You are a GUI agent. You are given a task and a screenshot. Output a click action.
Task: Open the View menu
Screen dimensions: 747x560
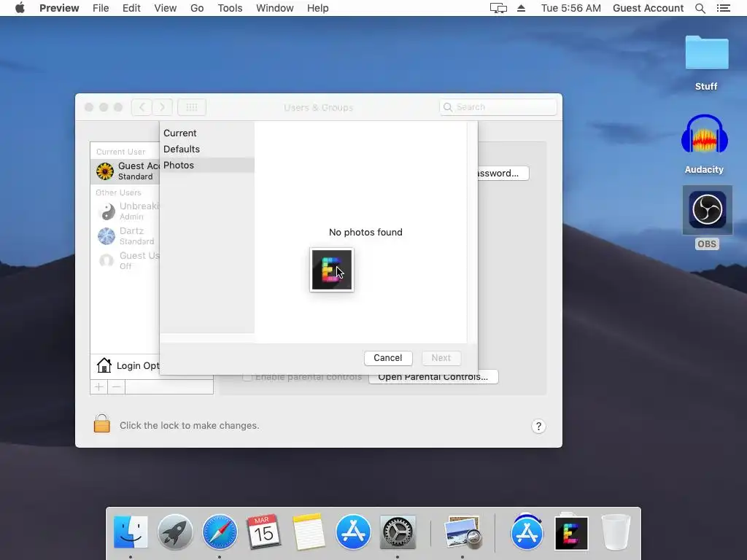pos(166,8)
